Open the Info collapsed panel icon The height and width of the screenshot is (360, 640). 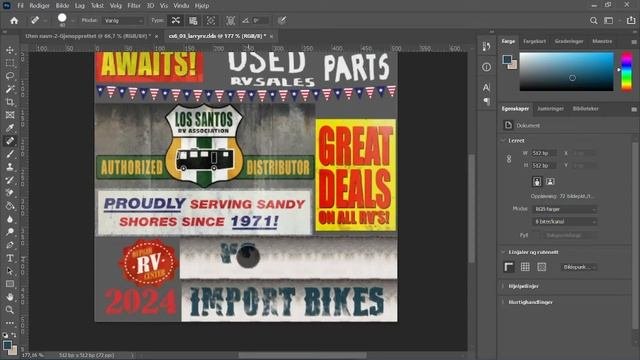tap(486, 67)
